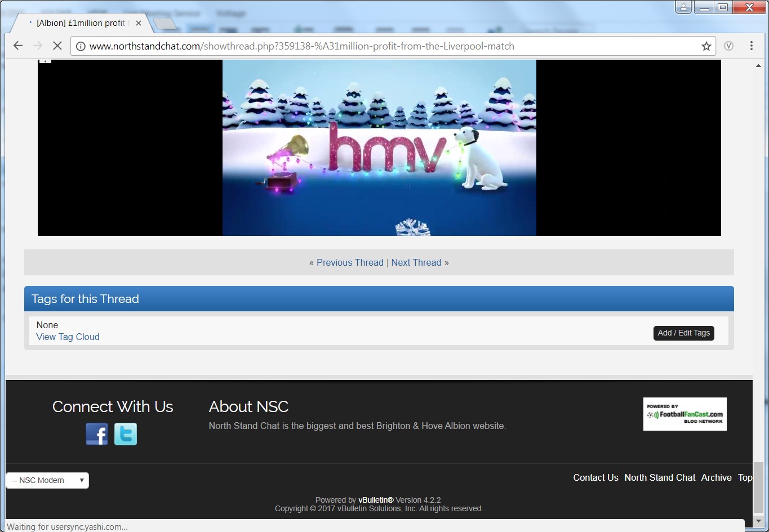Click the Chrome user profile icon

(683, 7)
